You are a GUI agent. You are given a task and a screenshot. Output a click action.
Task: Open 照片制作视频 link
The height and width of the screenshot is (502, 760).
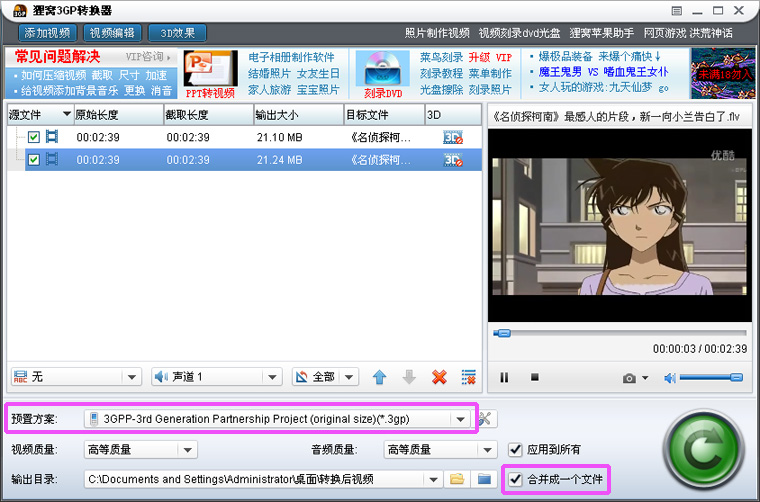pyautogui.click(x=437, y=33)
